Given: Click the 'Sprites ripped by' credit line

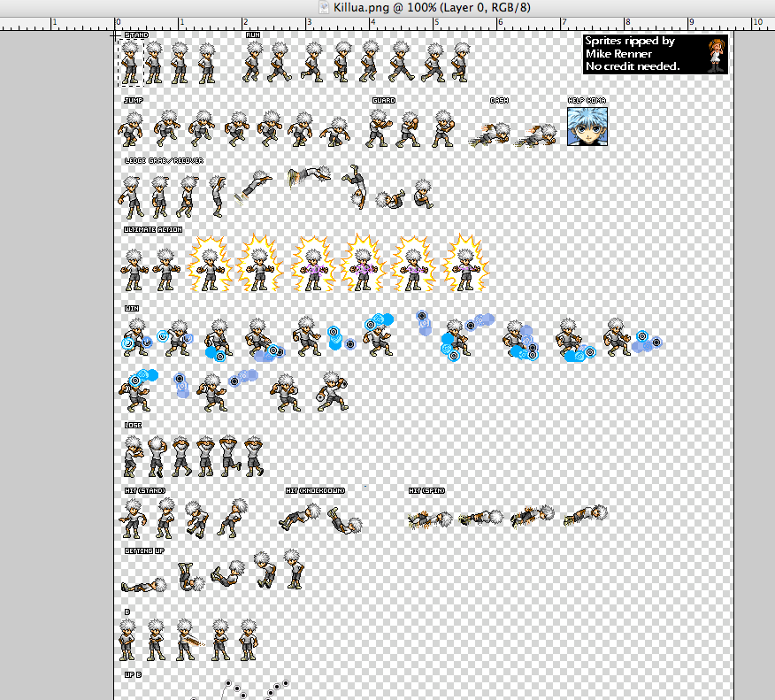Looking at the screenshot, I should [x=630, y=41].
